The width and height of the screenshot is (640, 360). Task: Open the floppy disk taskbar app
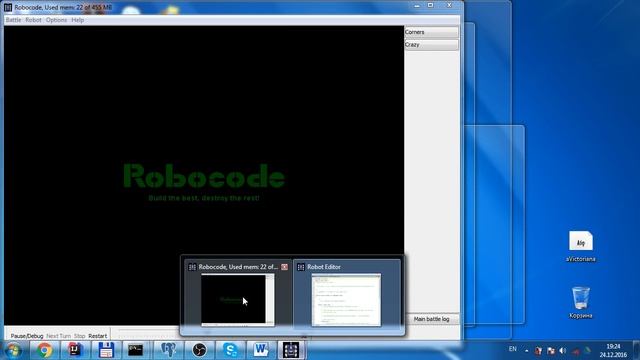click(106, 350)
